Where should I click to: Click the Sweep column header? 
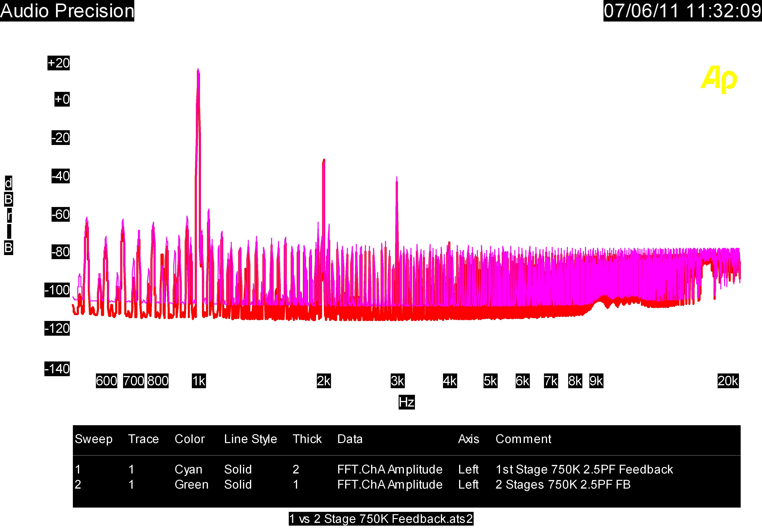tap(94, 439)
